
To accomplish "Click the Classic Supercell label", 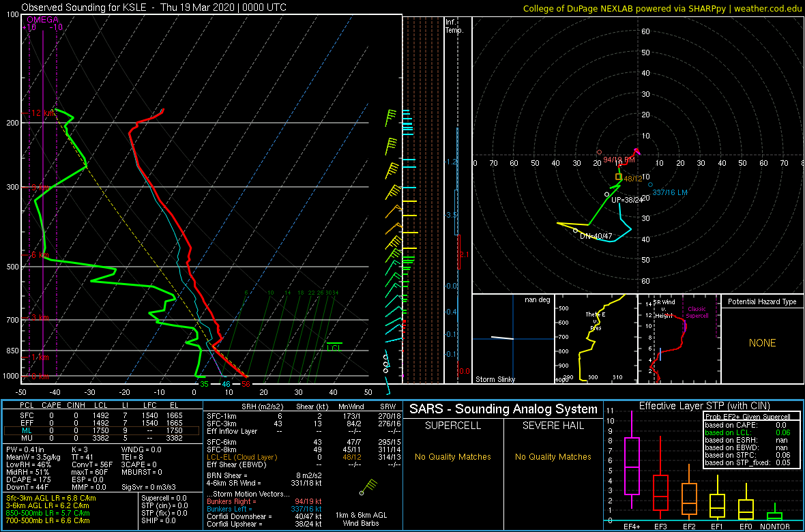I will 696,312.
